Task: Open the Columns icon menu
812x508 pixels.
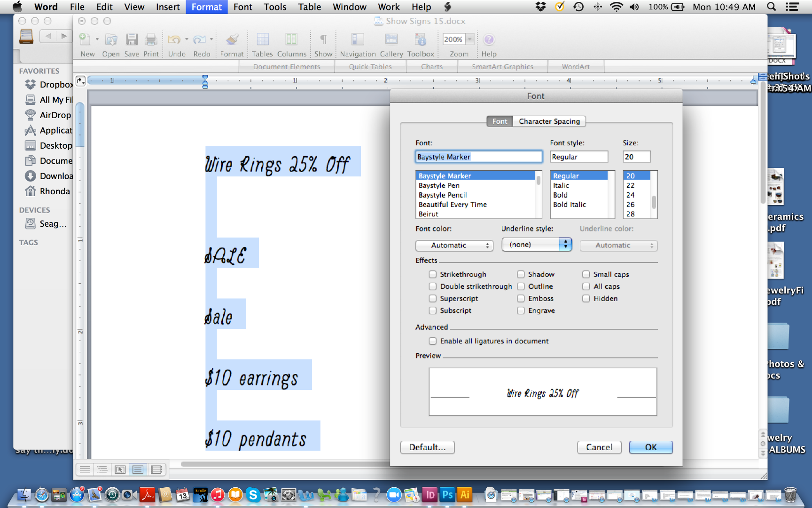Action: (291, 42)
